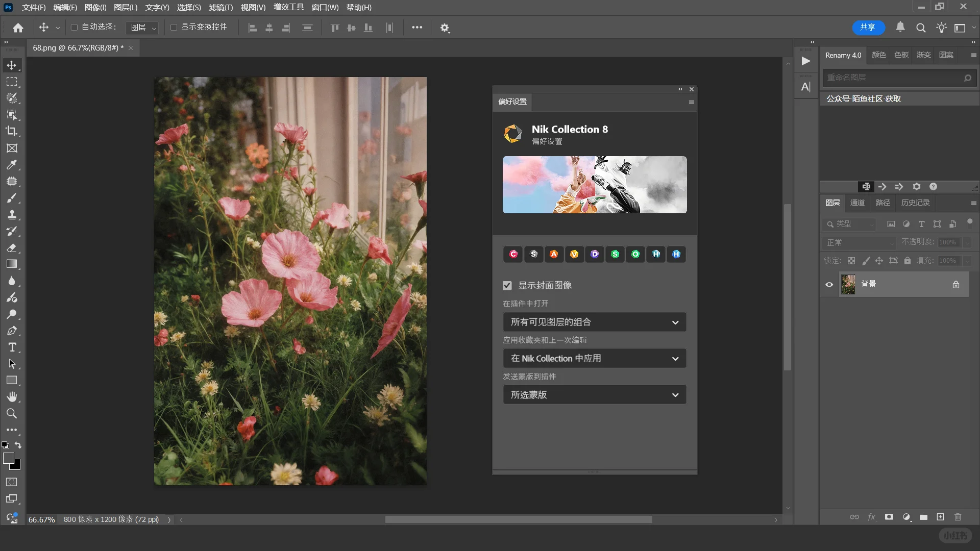Select the Crop tool
980x551 pixels.
click(11, 131)
